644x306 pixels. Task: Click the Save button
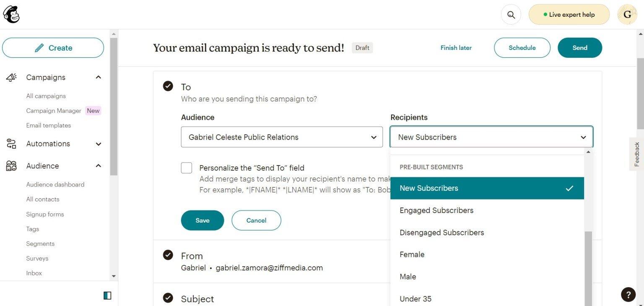point(203,220)
